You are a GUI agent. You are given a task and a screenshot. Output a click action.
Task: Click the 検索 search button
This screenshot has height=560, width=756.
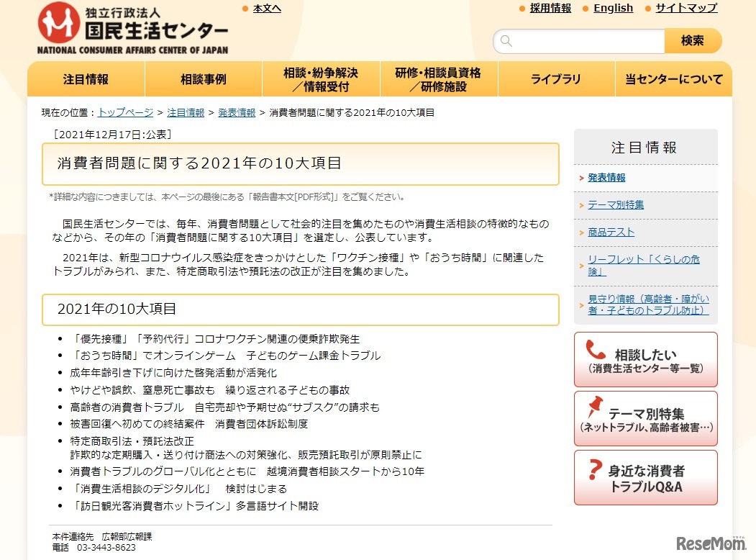pyautogui.click(x=693, y=41)
